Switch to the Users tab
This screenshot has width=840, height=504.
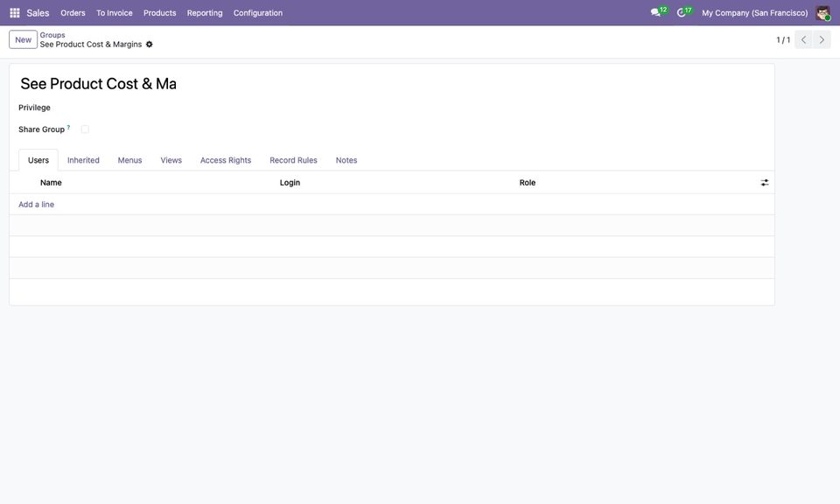point(38,160)
